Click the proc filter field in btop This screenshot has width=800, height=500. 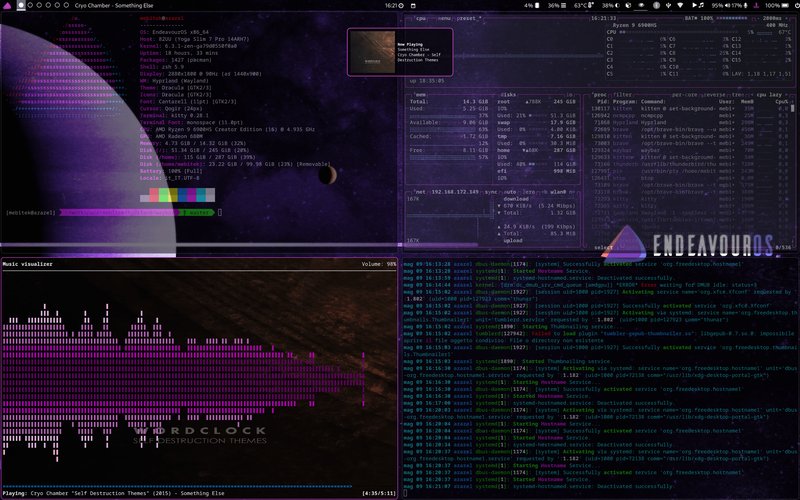click(622, 95)
